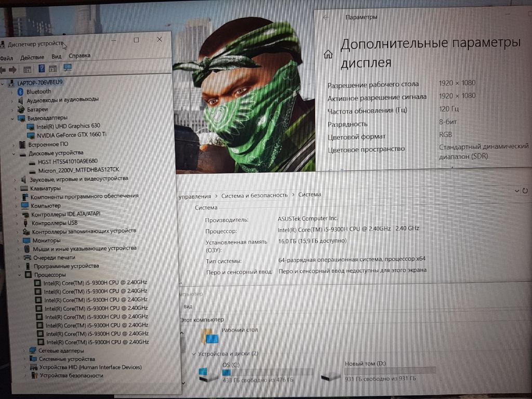Click the 16,0 ГБ (15,9 ГБ доступно) value
Image resolution: width=532 pixels, height=399 pixels.
click(312, 241)
